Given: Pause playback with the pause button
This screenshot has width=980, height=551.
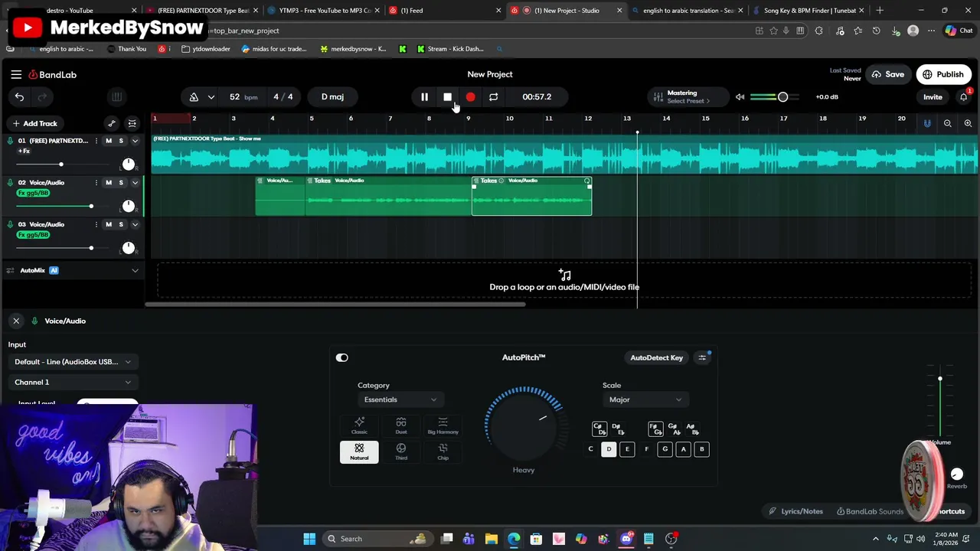Looking at the screenshot, I should click(424, 97).
